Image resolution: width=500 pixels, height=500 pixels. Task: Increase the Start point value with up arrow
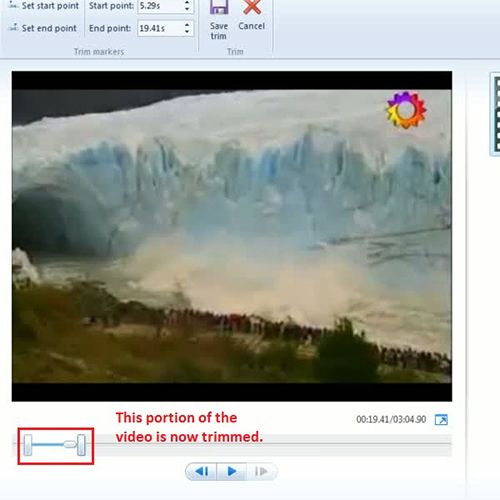pos(187,2)
